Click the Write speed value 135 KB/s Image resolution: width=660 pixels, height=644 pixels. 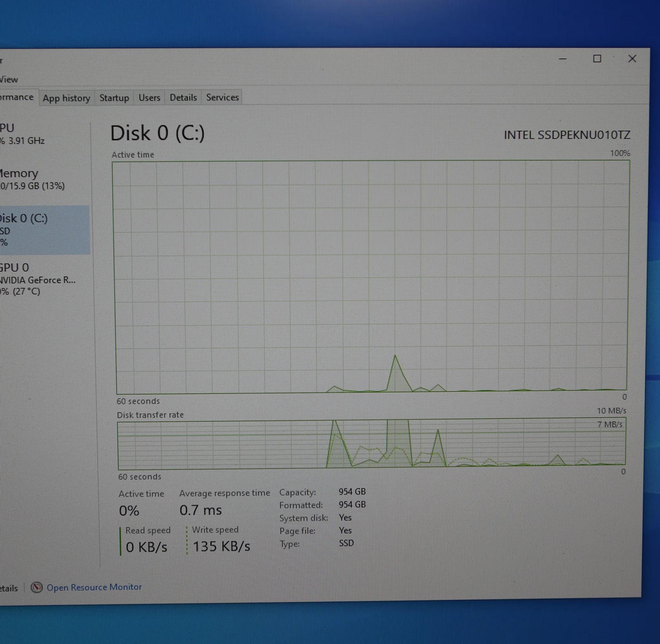pos(221,546)
